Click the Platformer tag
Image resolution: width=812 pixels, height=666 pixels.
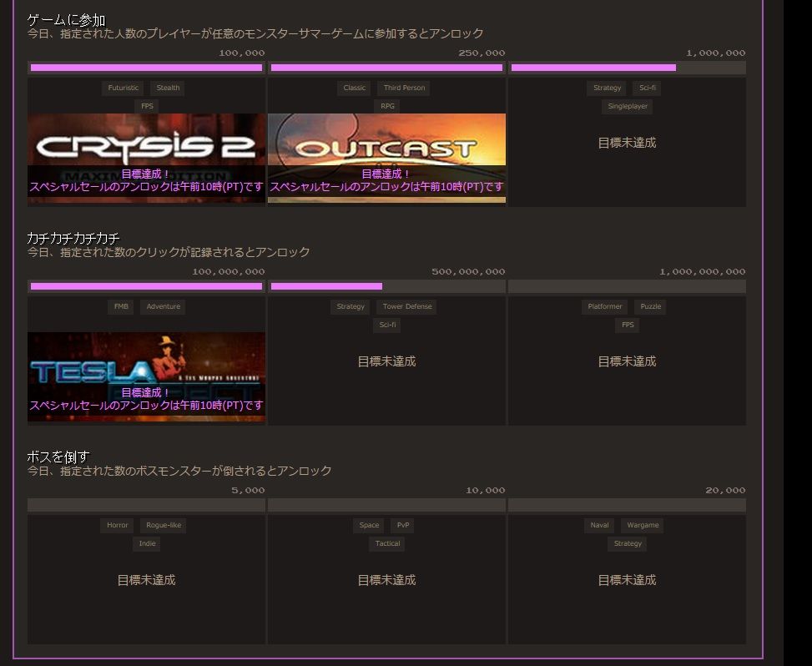click(x=605, y=306)
